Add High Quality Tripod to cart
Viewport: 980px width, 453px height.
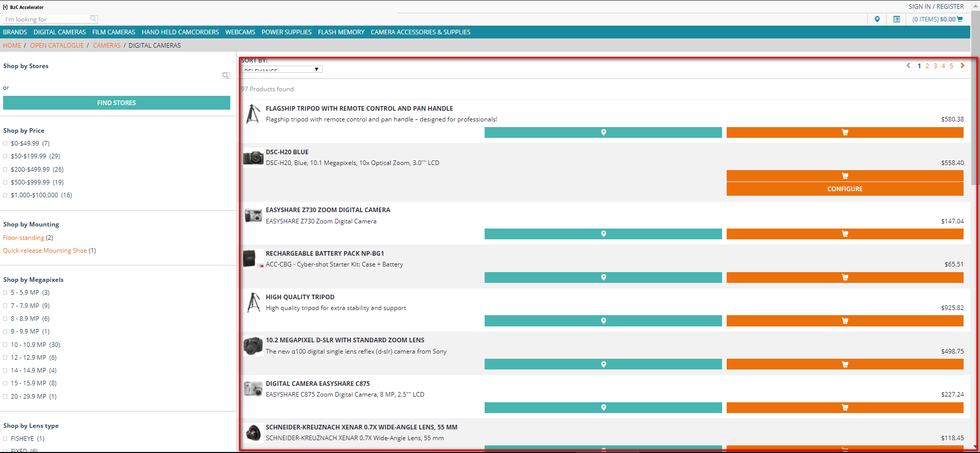click(845, 321)
